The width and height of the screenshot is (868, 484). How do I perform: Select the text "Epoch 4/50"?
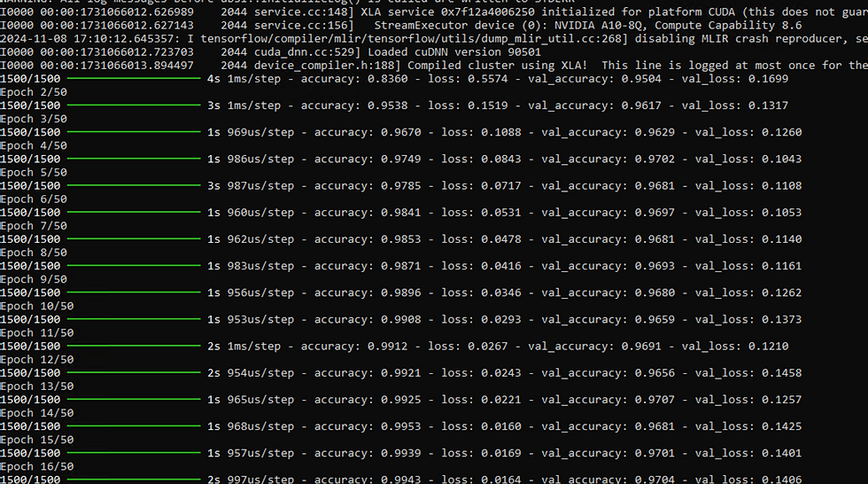pyautogui.click(x=34, y=145)
